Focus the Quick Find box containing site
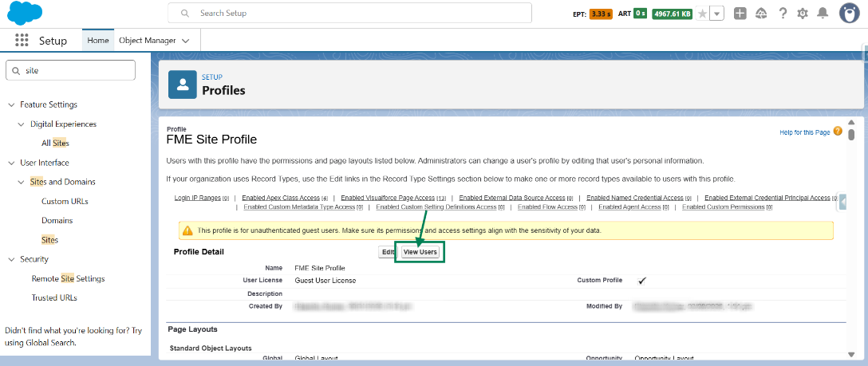The width and height of the screenshot is (868, 366). (x=70, y=71)
